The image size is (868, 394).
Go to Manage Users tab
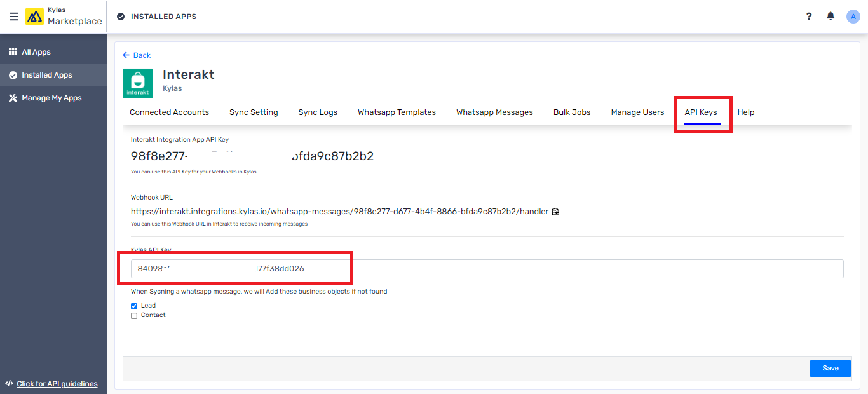637,112
